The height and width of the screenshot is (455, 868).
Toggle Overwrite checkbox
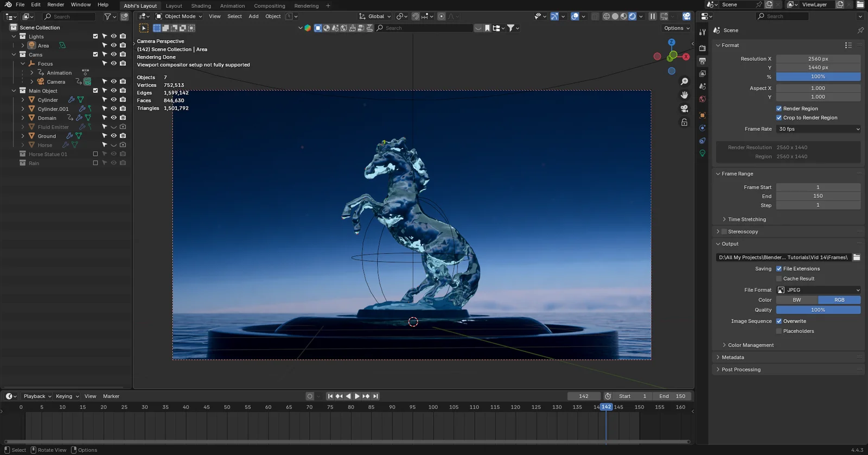click(x=779, y=321)
